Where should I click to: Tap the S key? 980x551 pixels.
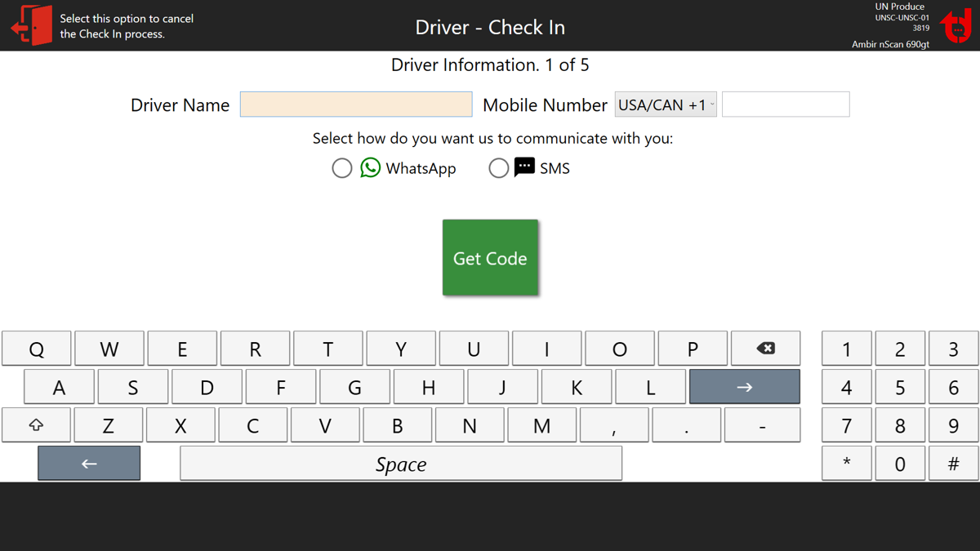tap(132, 387)
